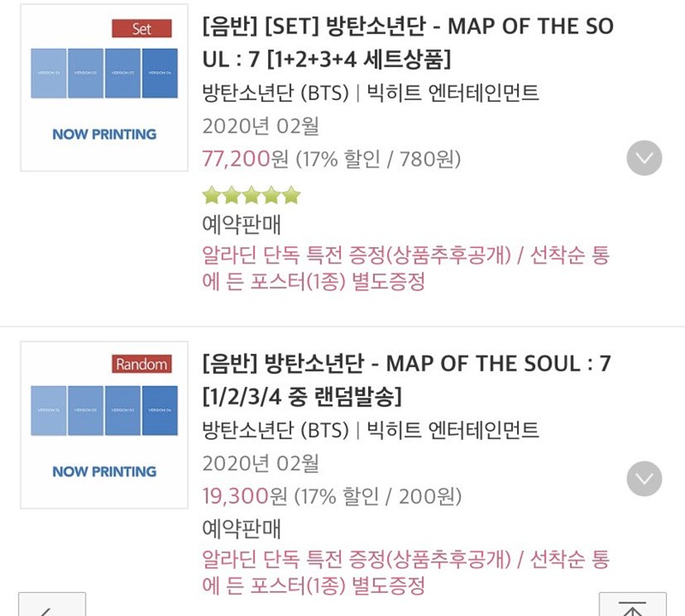Click the red Random badge
The image size is (685, 616).
141,364
